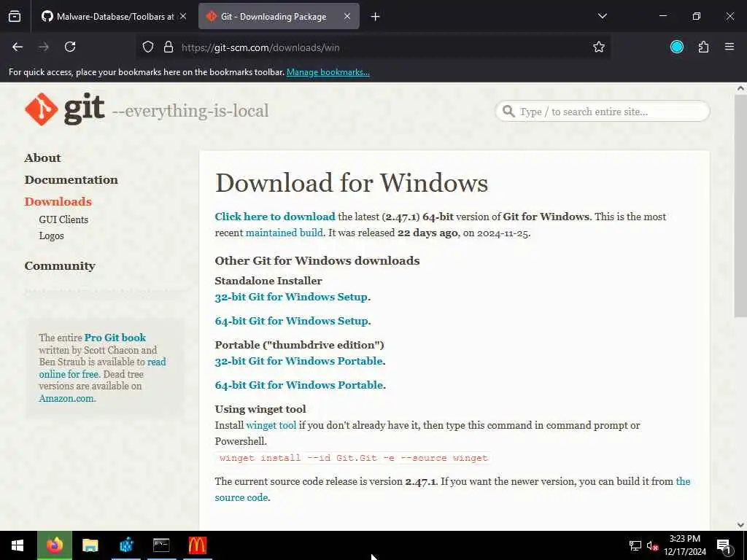Select the Git - Downloading Package tab
Screen dimensions: 747x560
(279, 17)
